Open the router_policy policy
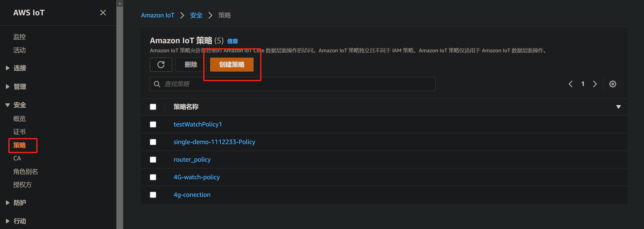This screenshot has height=229, width=644. (x=192, y=159)
